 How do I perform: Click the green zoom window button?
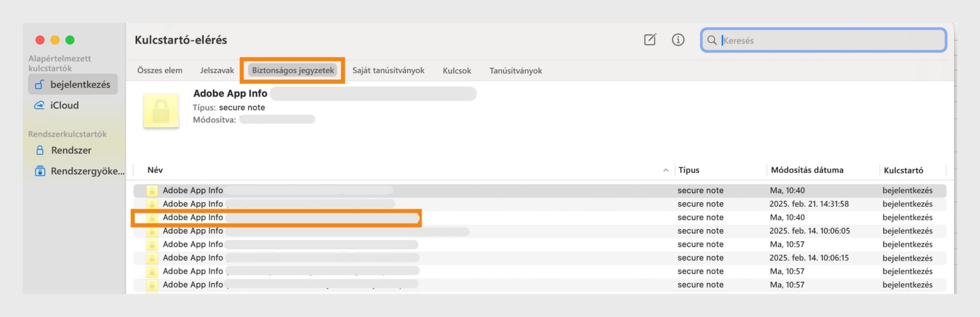tap(70, 40)
